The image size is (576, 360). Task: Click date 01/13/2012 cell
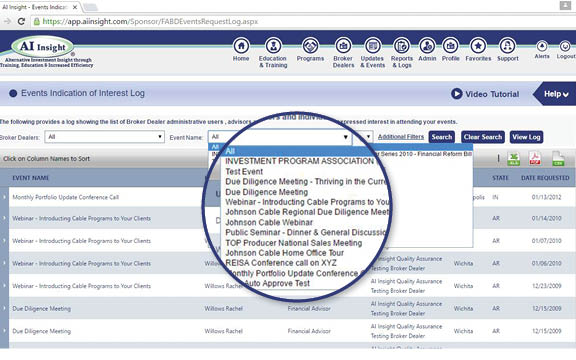(x=546, y=197)
